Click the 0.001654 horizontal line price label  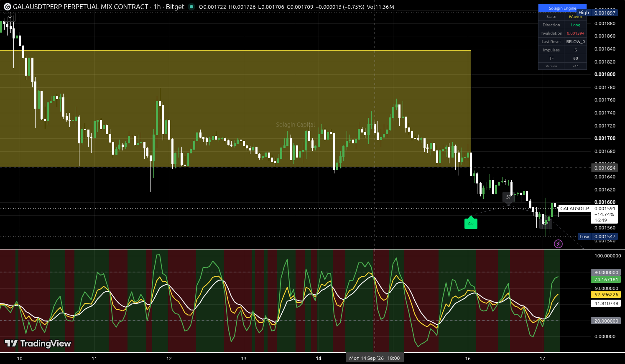pyautogui.click(x=605, y=168)
